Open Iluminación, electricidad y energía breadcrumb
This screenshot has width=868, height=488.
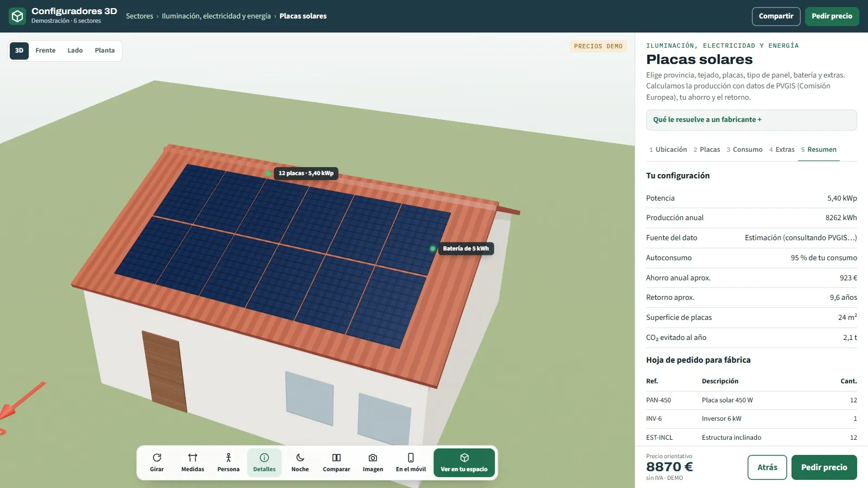click(216, 16)
